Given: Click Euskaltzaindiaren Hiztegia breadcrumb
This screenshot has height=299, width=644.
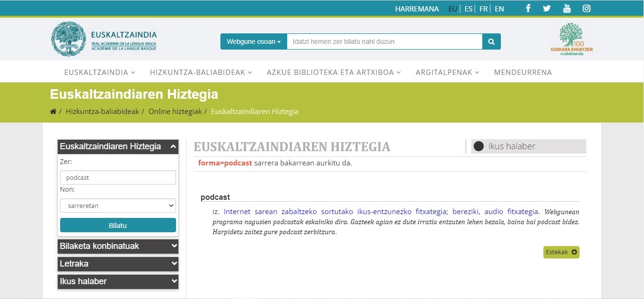Looking at the screenshot, I should pos(255,112).
